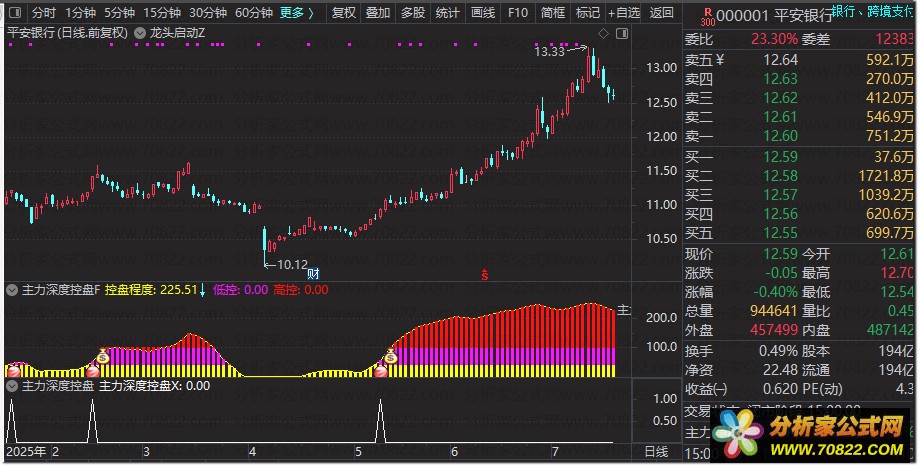Select the 15分钟 period tab
Screen dimensions: 920x466
tap(161, 12)
